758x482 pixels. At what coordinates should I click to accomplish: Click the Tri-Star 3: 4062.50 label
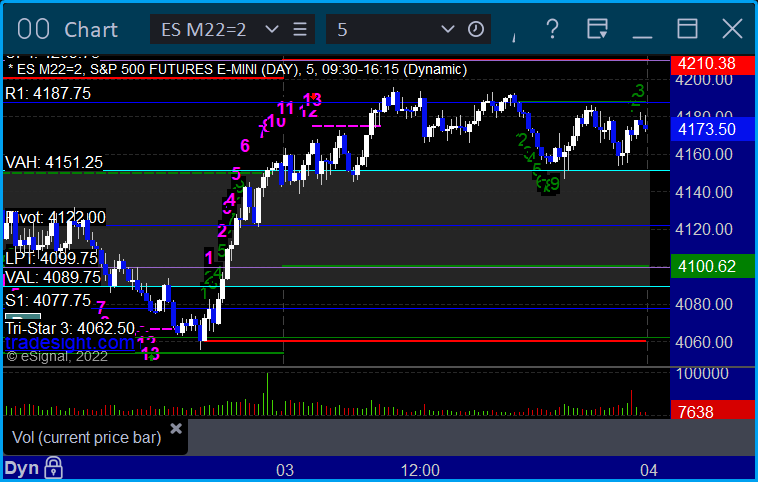click(x=70, y=328)
